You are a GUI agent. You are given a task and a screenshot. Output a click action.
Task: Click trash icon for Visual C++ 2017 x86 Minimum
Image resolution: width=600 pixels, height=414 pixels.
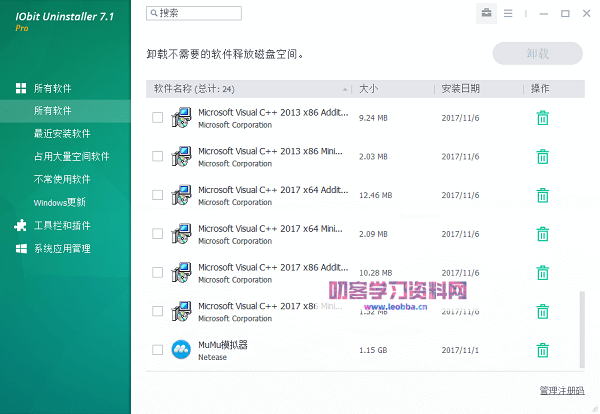point(543,311)
